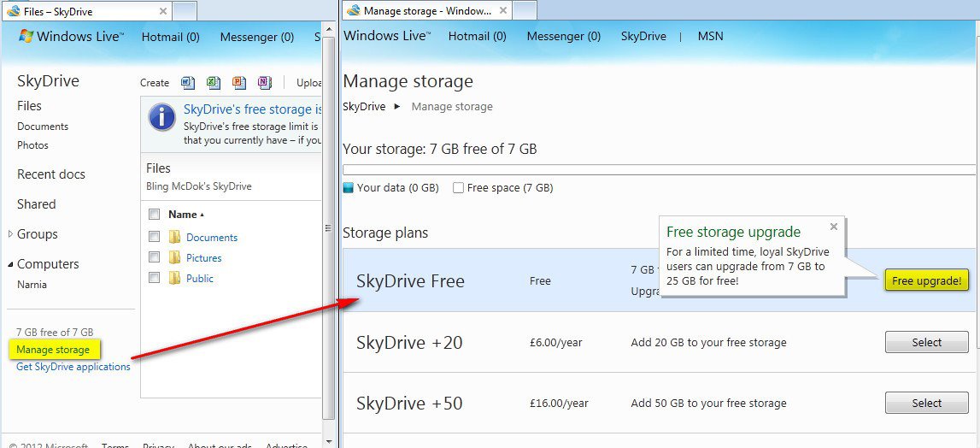Click the '£6.00/year' price text
Screen dimensions: 980x448
pyautogui.click(x=555, y=343)
